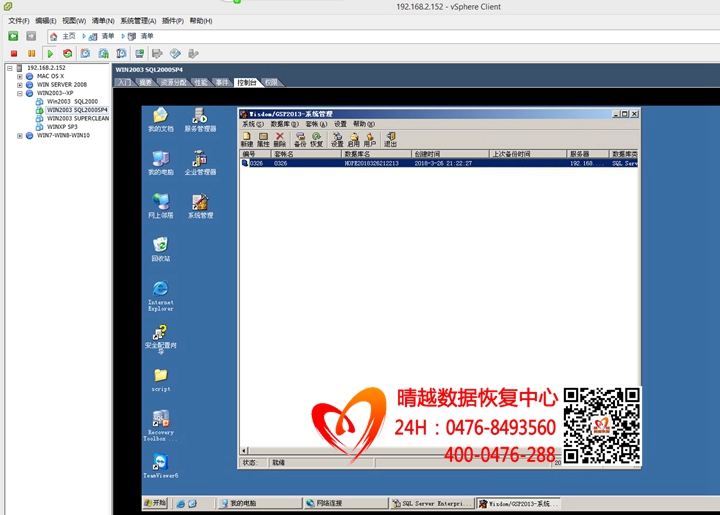The image size is (720, 515).
Task: Switch to the 事件 tab
Action: pyautogui.click(x=222, y=83)
